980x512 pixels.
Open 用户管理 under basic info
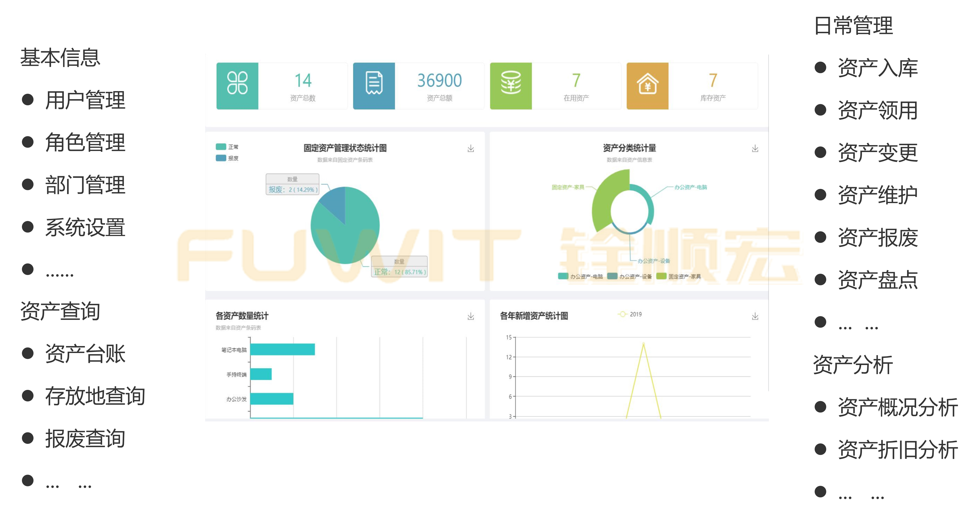[x=85, y=100]
